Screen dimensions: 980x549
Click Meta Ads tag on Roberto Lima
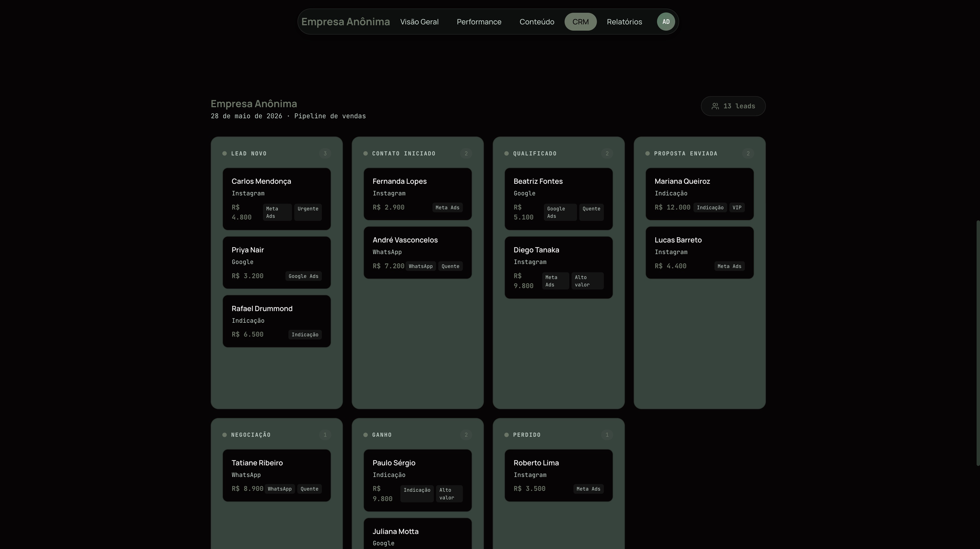click(588, 489)
